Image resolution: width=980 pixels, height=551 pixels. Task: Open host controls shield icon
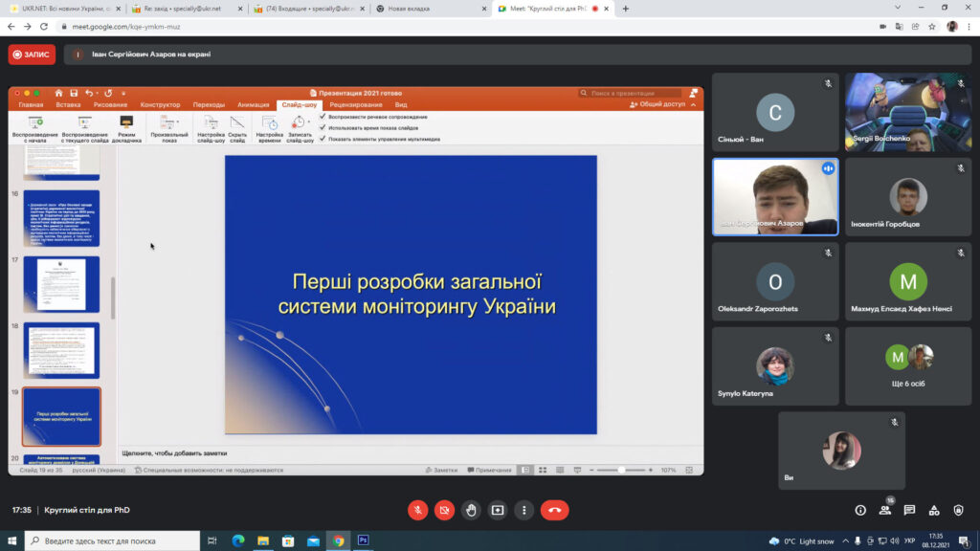958,510
